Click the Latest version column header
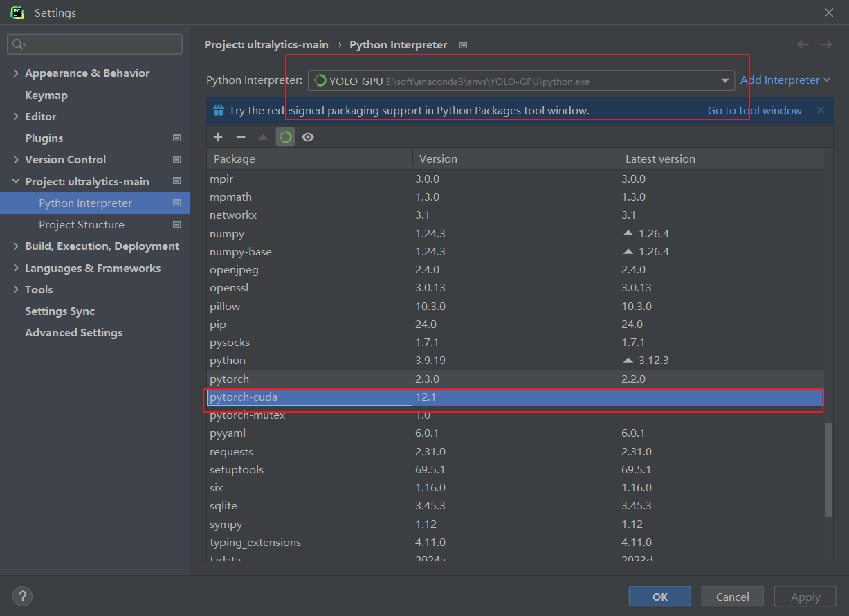Screen dimensions: 849x616 (x=721, y=158)
